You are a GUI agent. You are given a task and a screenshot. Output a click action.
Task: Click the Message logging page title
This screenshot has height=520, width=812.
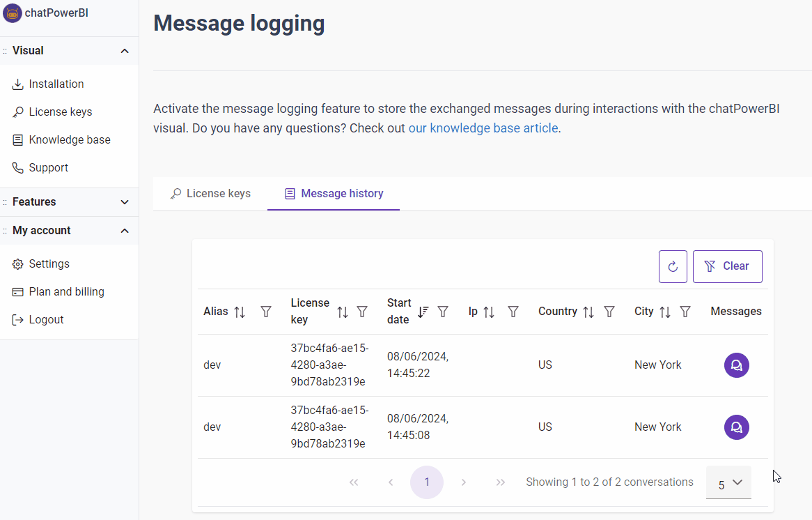pyautogui.click(x=240, y=23)
